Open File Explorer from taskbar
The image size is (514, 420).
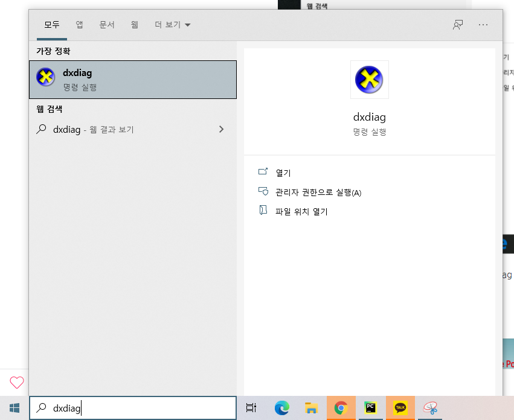point(311,408)
